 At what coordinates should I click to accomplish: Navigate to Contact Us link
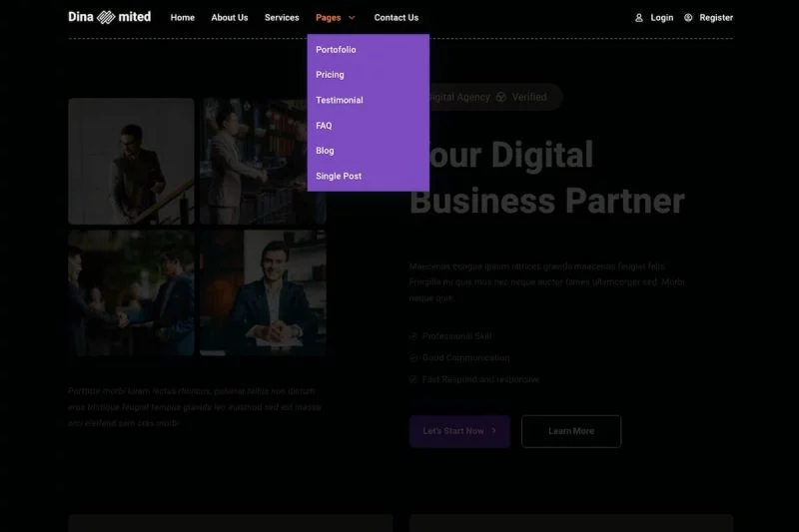coord(397,18)
